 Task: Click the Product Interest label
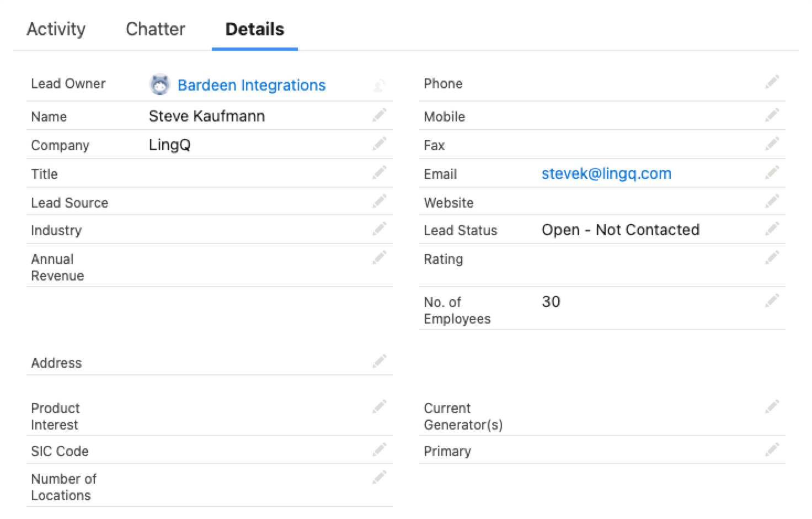click(x=55, y=416)
